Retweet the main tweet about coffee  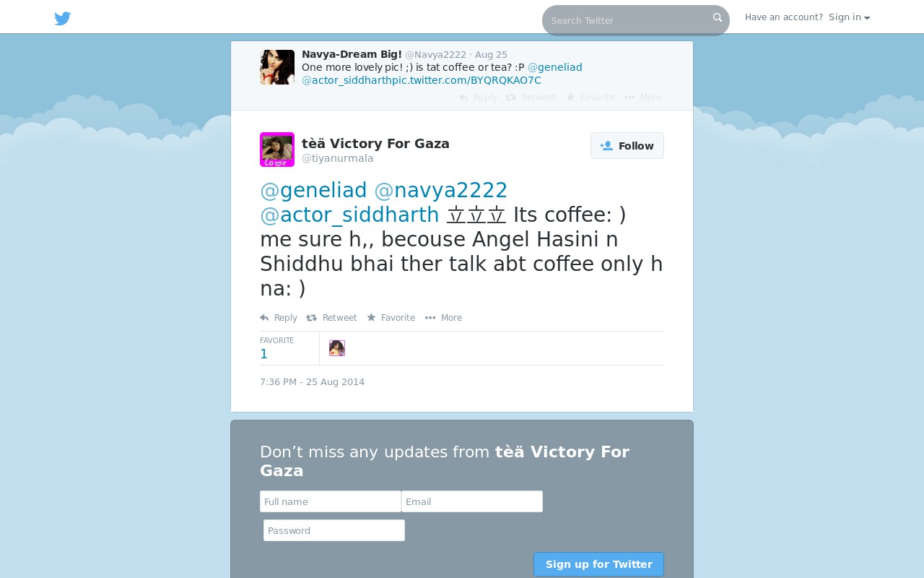coord(331,318)
